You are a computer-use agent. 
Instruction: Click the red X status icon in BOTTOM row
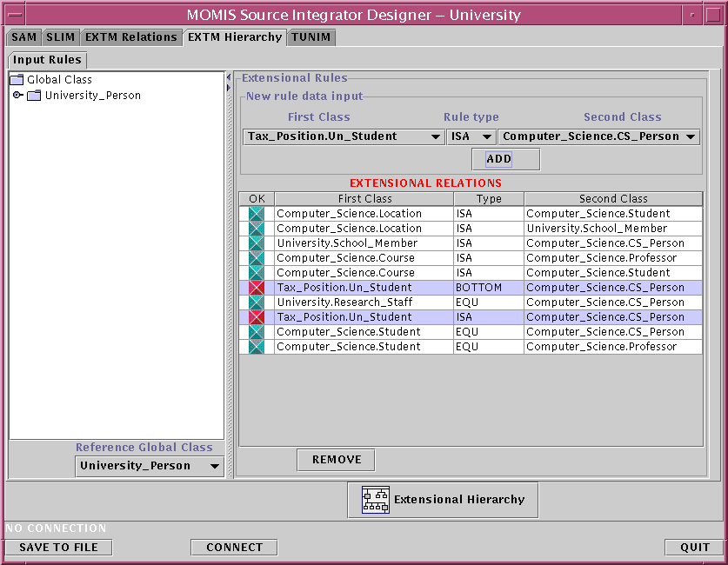pos(257,288)
